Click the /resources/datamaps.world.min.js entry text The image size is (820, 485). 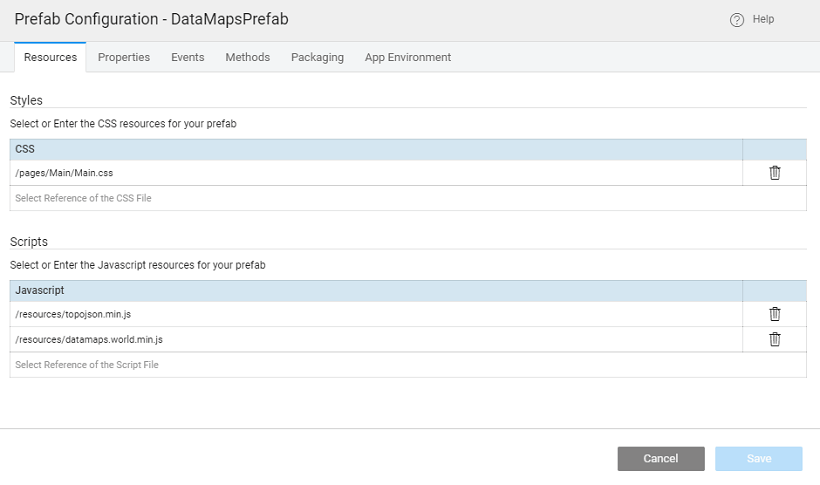(89, 339)
